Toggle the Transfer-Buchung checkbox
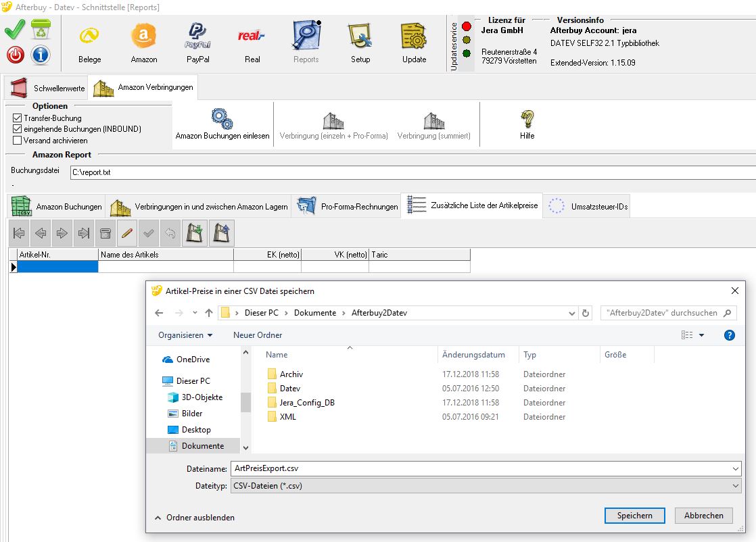756x542 pixels. click(18, 118)
